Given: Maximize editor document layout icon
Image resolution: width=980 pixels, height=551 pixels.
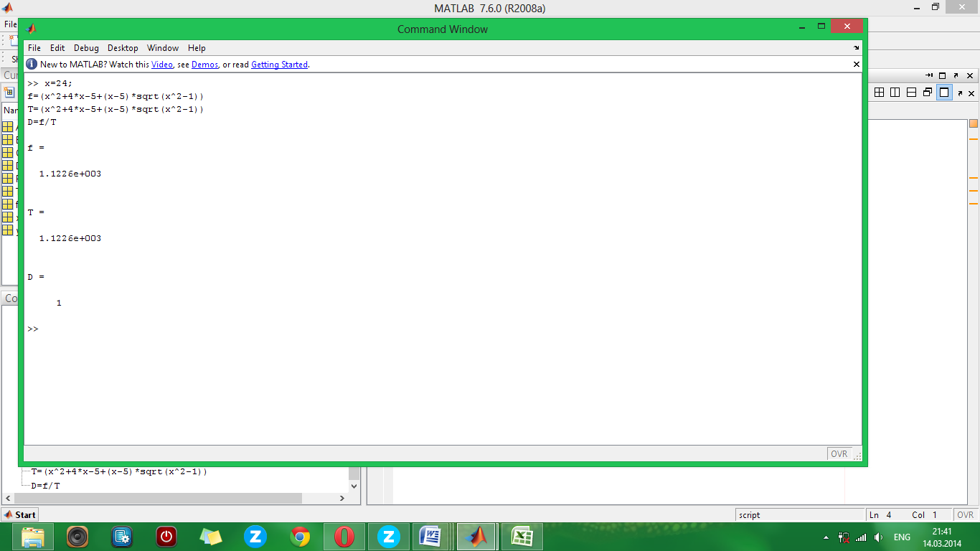Looking at the screenshot, I should (x=944, y=93).
